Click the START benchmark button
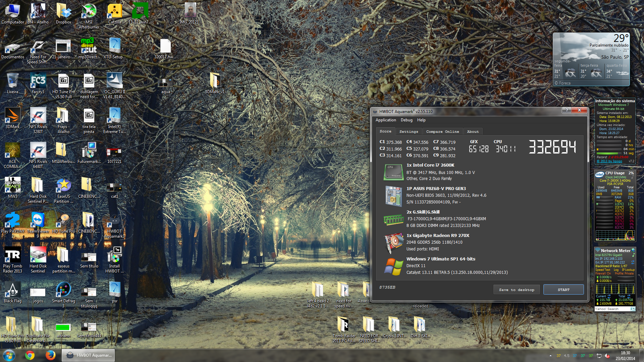The image size is (644, 362). point(563,290)
